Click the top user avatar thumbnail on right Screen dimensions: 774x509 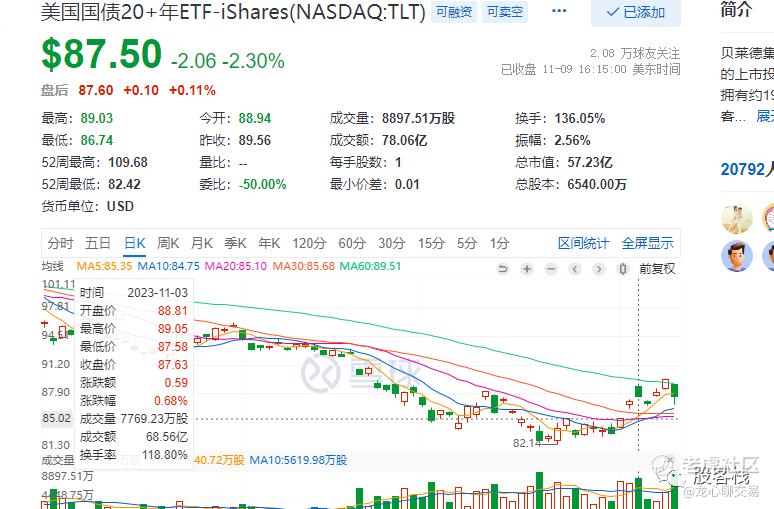coord(736,217)
